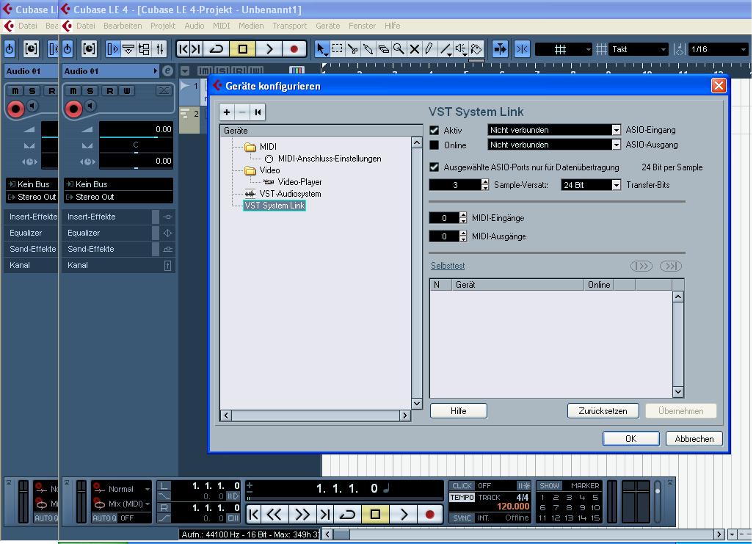Toggle the SYNC button in transport
The image size is (756, 544).
point(462,518)
